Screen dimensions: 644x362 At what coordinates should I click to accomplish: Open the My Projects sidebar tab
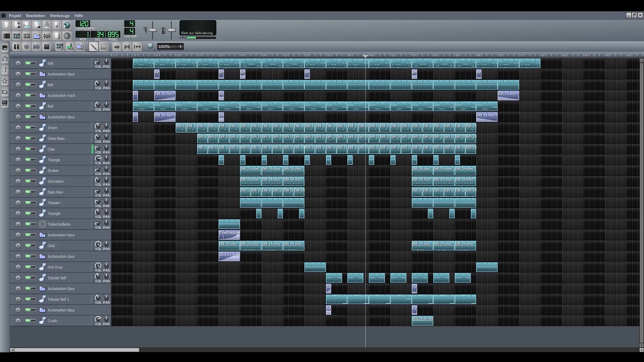pos(5,59)
